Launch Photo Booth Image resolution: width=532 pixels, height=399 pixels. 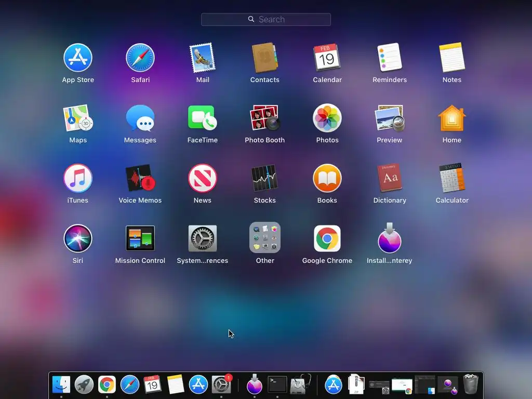(264, 118)
